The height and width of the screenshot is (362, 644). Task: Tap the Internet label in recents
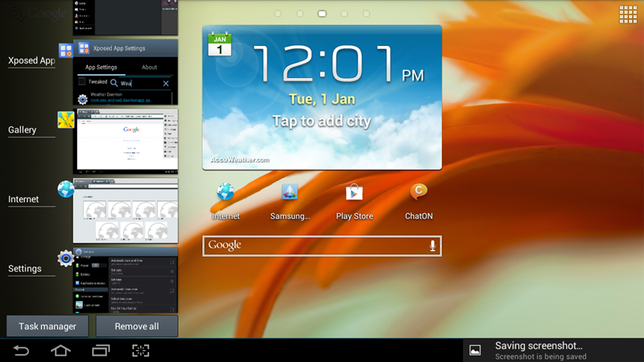point(23,199)
